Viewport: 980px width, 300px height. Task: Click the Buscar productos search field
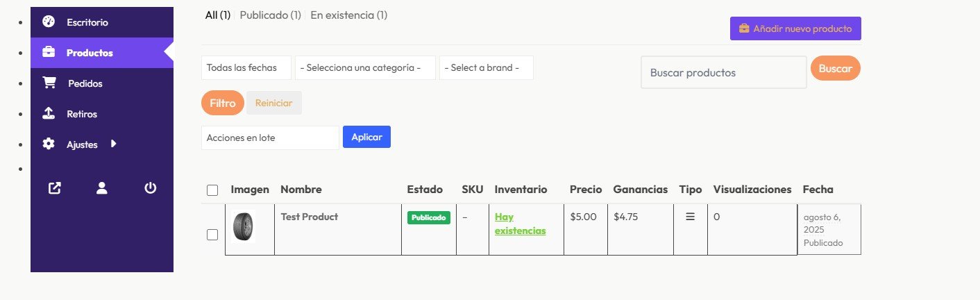(x=723, y=72)
